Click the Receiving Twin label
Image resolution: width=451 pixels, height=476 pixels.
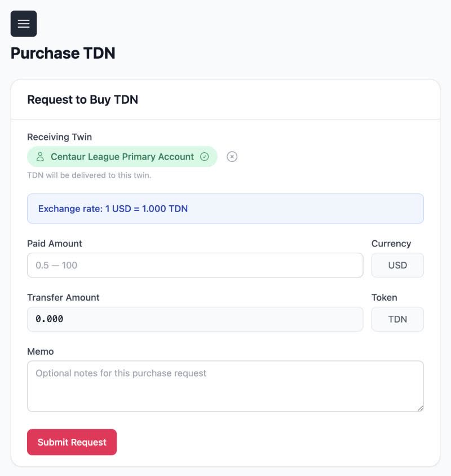click(60, 137)
